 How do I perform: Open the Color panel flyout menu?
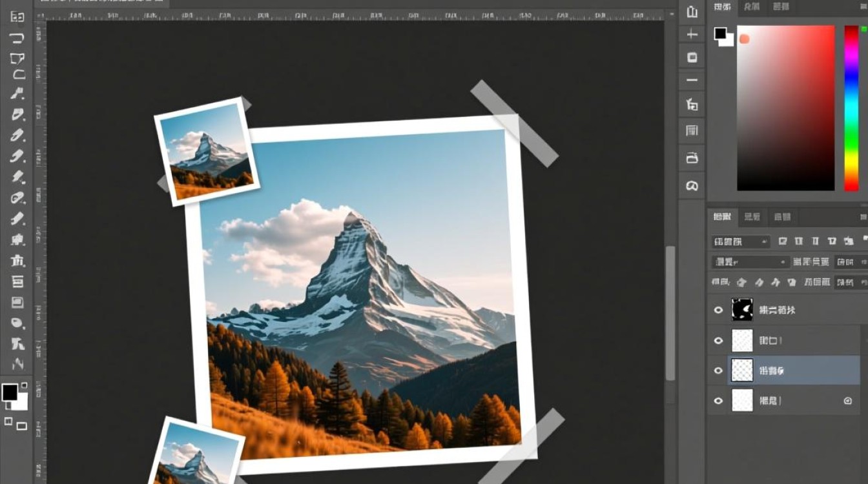pyautogui.click(x=863, y=6)
